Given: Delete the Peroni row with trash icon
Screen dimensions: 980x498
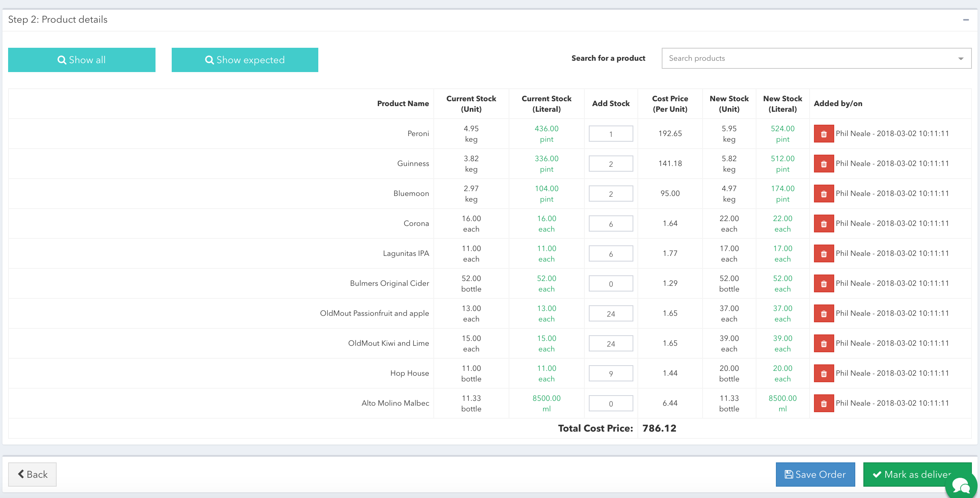Looking at the screenshot, I should 824,134.
